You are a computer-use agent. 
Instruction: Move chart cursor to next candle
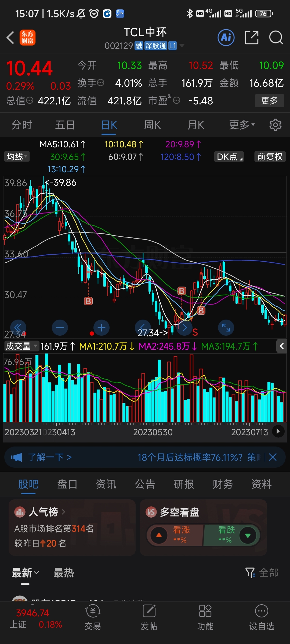tap(184, 328)
